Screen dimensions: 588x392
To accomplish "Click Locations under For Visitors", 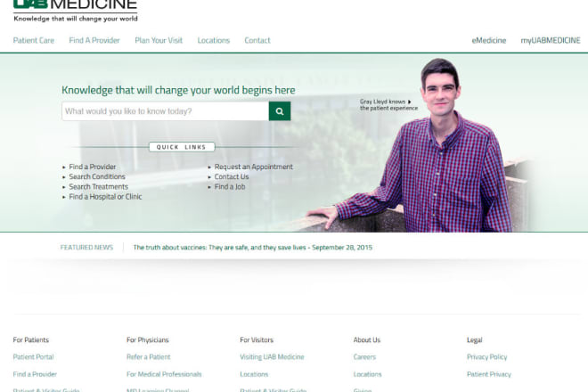I will [254, 374].
